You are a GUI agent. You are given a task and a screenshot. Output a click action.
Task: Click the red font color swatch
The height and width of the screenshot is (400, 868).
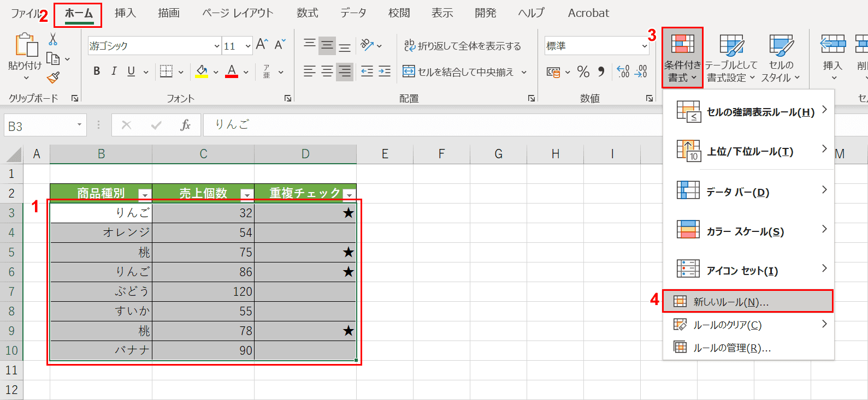tap(232, 71)
